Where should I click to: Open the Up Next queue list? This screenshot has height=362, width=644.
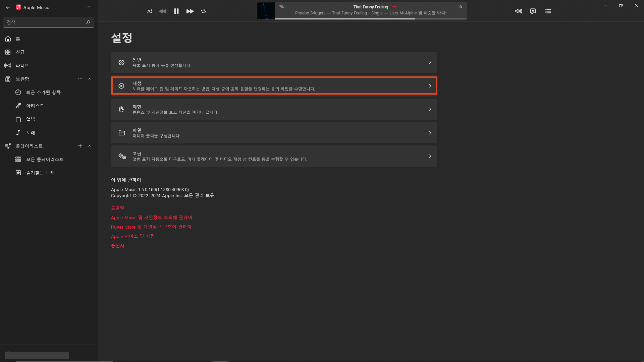[548, 11]
